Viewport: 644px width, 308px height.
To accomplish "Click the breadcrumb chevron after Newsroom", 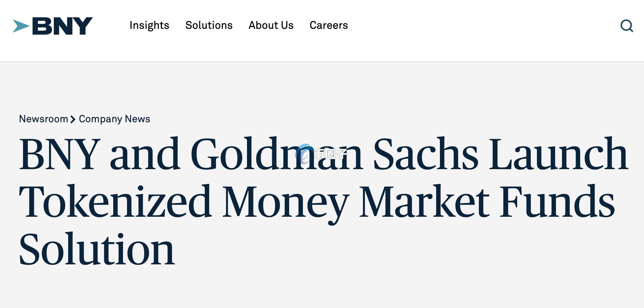I will point(73,119).
